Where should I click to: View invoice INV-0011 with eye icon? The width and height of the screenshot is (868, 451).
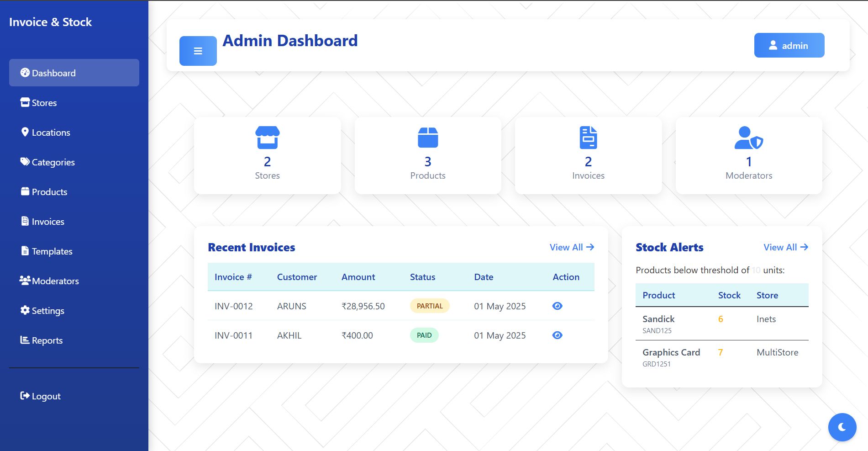tap(557, 335)
